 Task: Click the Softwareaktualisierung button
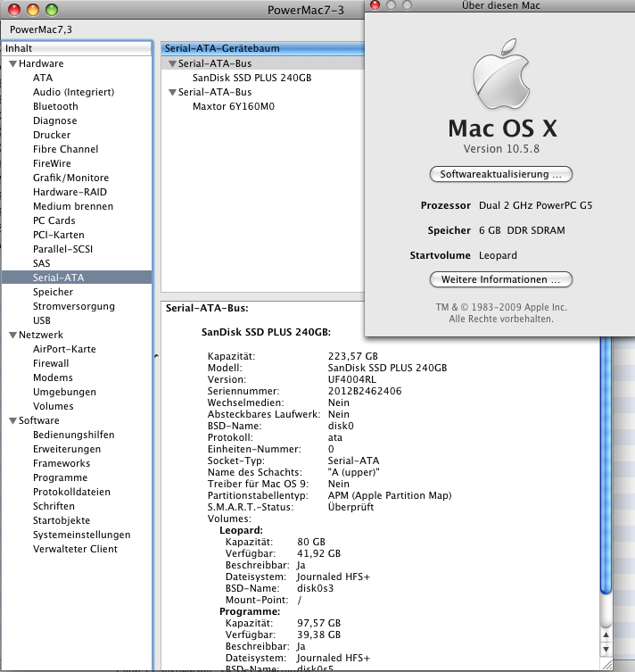point(501,174)
